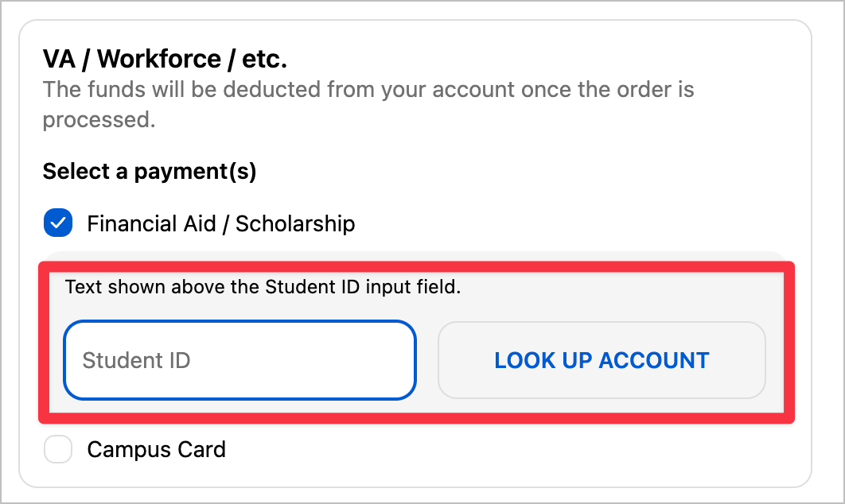This screenshot has width=845, height=504.
Task: Click the LOOK UP ACCOUNT button
Action: click(602, 360)
